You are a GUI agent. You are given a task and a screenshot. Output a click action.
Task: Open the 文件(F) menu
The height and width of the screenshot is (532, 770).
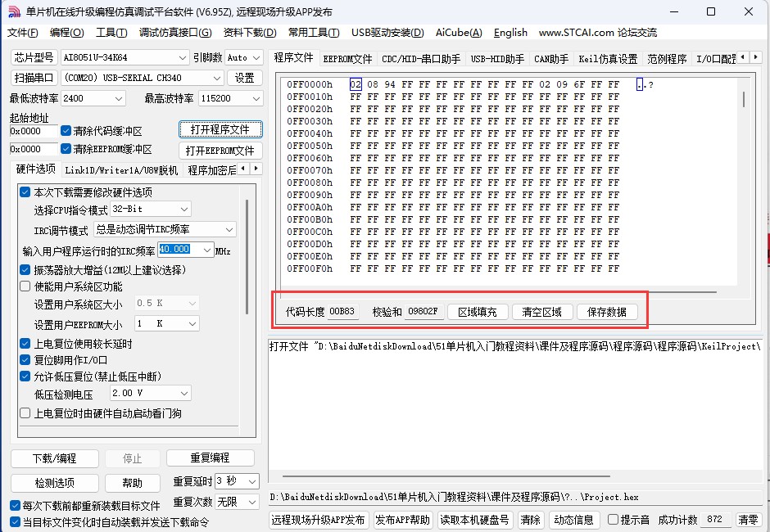pos(23,33)
